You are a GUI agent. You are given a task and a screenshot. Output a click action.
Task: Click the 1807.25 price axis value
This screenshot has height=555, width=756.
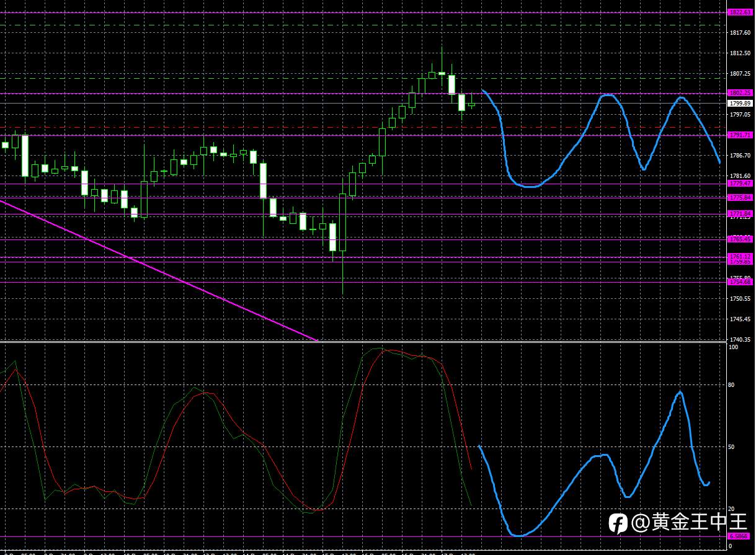click(x=741, y=74)
